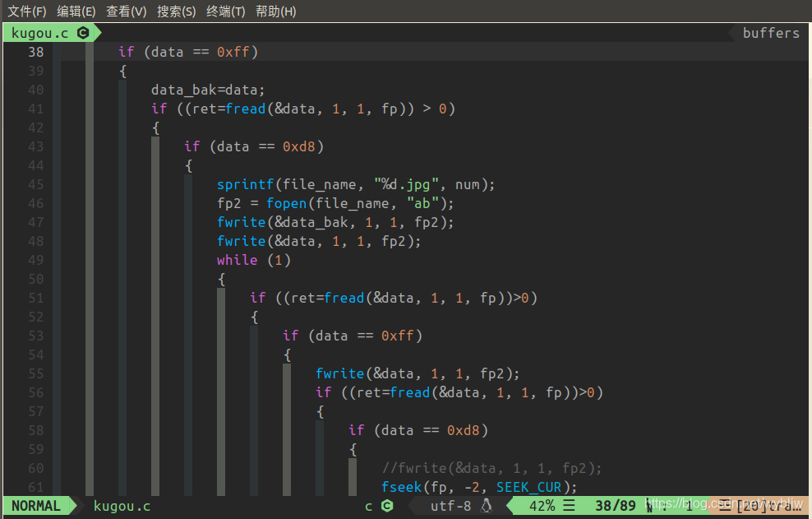Open the 查看(V) menu

[x=127, y=12]
